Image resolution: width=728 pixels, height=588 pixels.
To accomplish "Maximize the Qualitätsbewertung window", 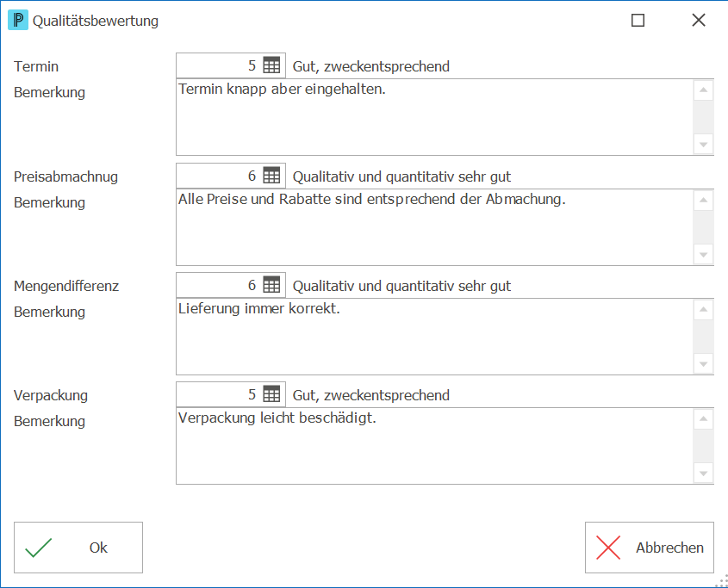I will (x=638, y=20).
